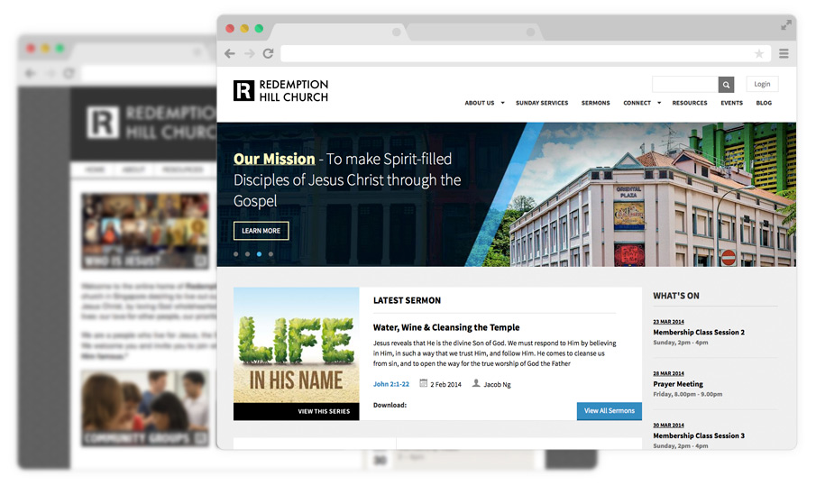Select the active third carousel dot
This screenshot has width=816, height=504.
[x=259, y=254]
